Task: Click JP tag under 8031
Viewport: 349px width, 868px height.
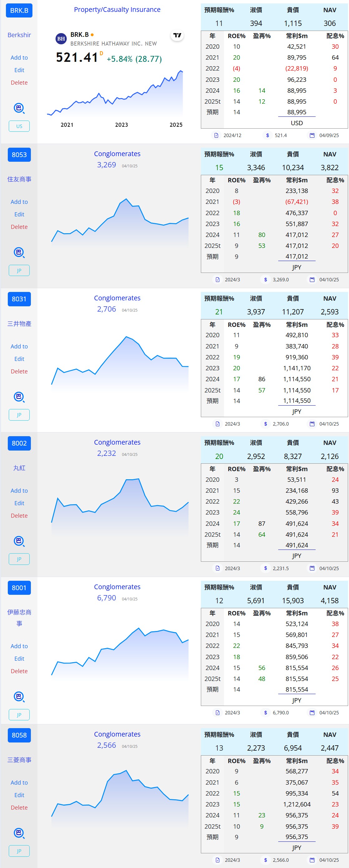Action: 19,415
